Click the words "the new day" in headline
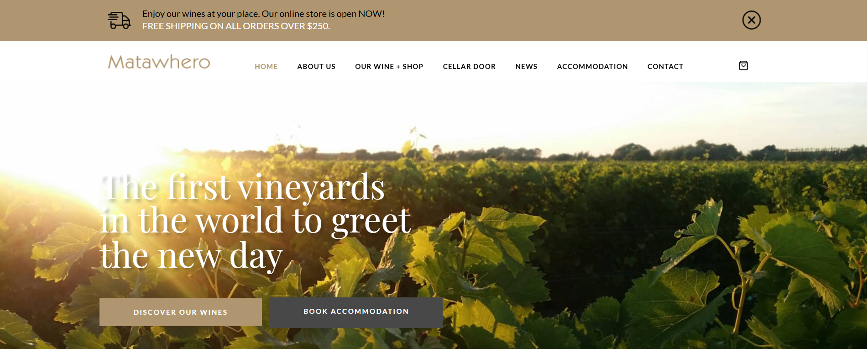Image resolution: width=868 pixels, height=349 pixels. tap(192, 256)
